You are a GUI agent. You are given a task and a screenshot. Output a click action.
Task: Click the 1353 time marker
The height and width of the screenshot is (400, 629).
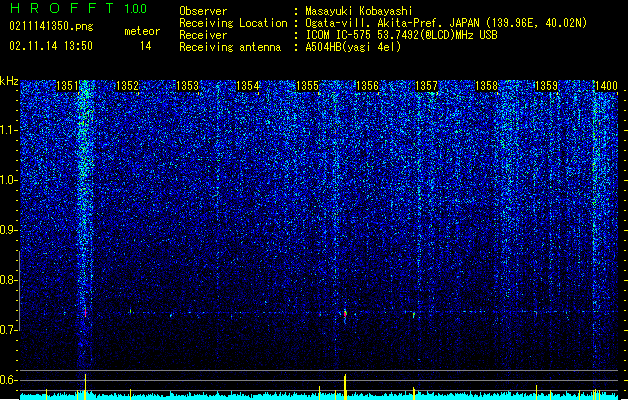[187, 86]
